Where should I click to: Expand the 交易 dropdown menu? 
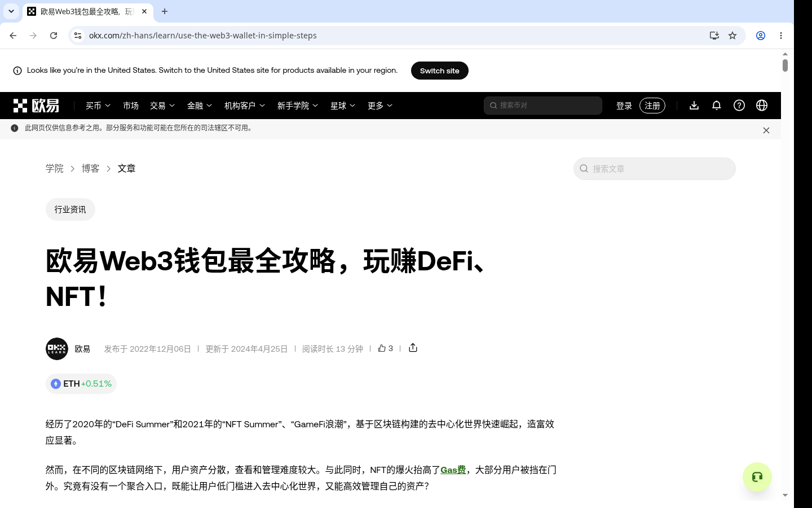click(x=162, y=106)
